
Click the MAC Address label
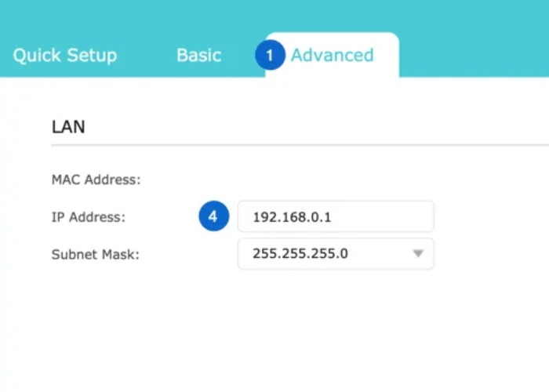tap(96, 180)
